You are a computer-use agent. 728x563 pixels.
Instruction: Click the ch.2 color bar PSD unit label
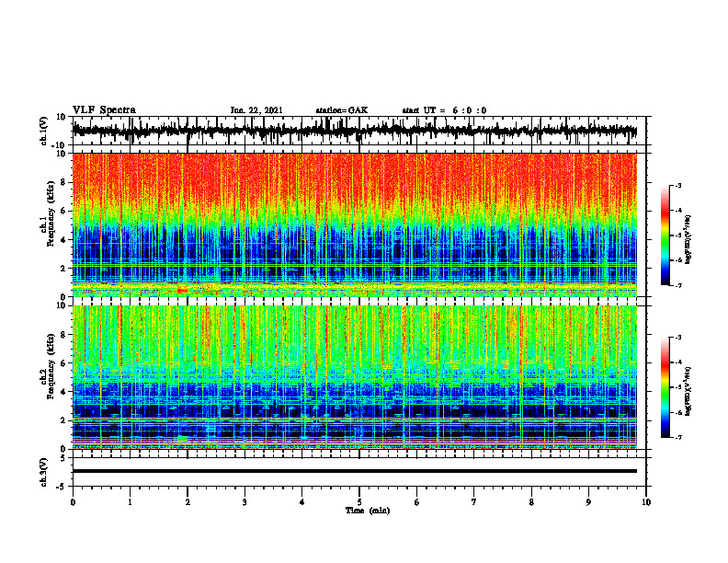coord(688,391)
